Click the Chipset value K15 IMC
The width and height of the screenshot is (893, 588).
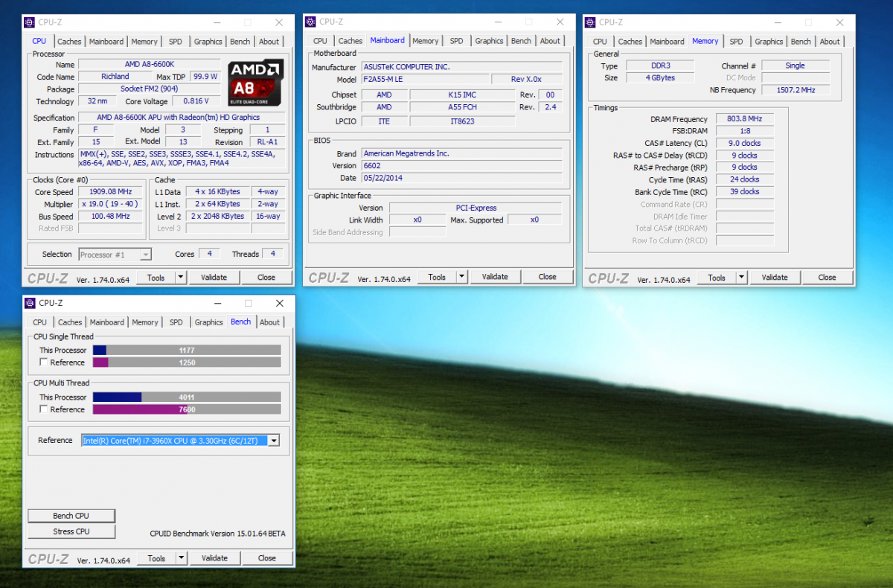pos(462,95)
